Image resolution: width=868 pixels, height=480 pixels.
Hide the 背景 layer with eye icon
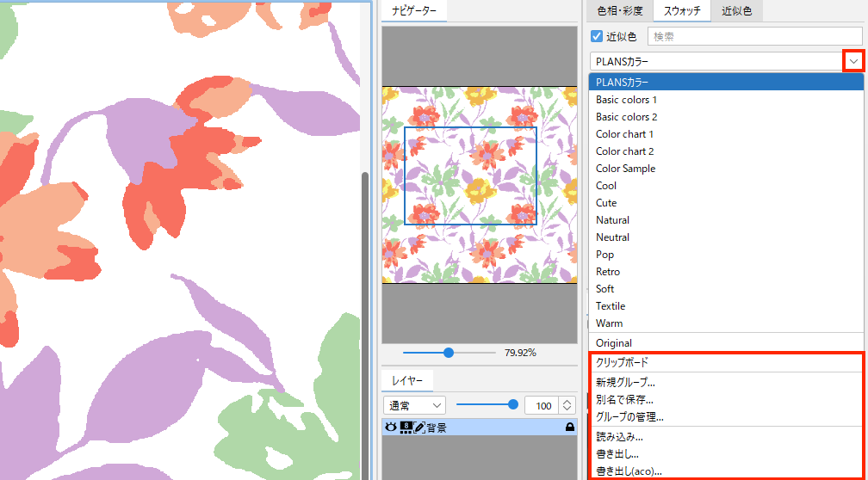(x=390, y=427)
